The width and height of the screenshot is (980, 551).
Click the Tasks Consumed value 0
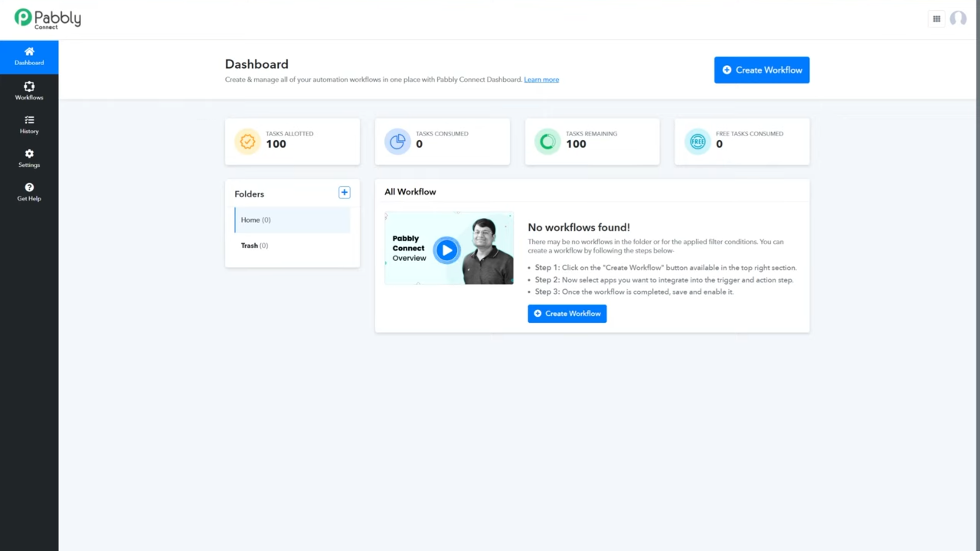(419, 144)
